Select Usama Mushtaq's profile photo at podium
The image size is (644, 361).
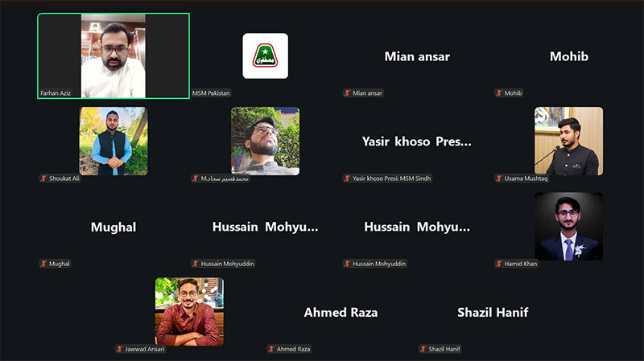[569, 142]
